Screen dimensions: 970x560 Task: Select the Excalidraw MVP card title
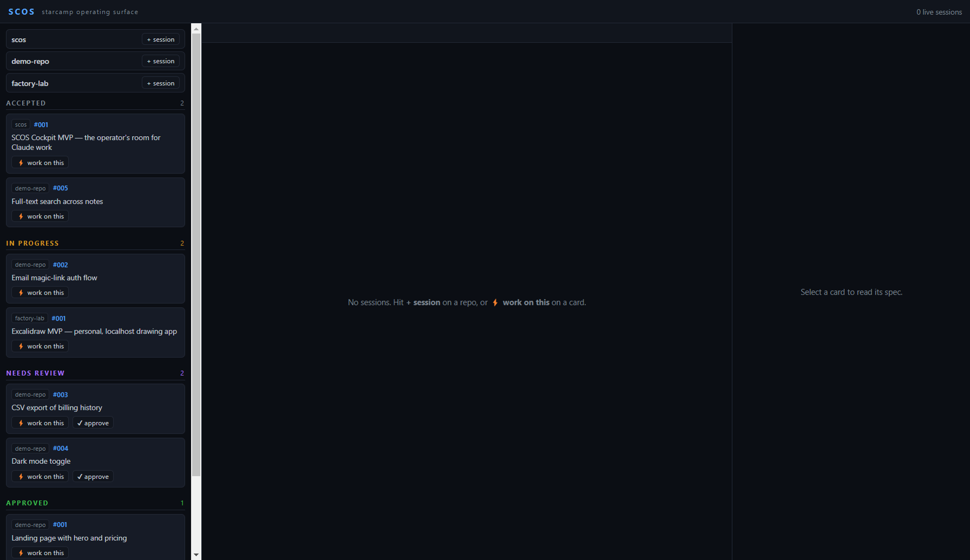(x=94, y=331)
